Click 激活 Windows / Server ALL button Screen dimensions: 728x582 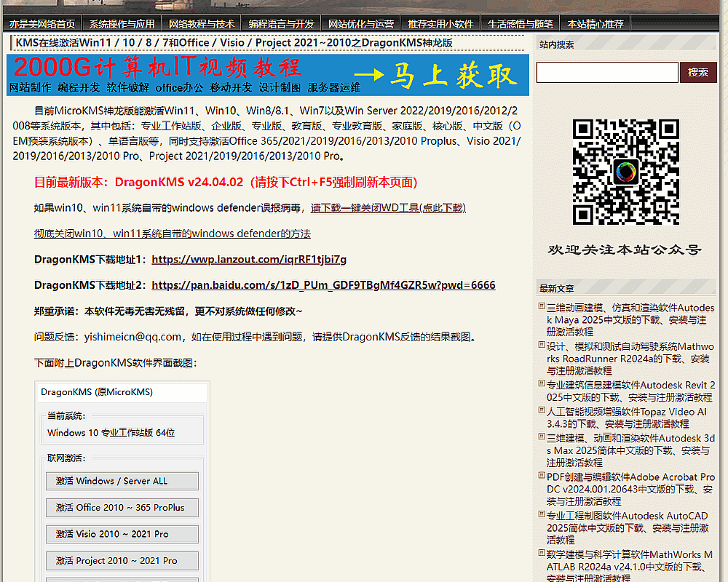click(122, 481)
